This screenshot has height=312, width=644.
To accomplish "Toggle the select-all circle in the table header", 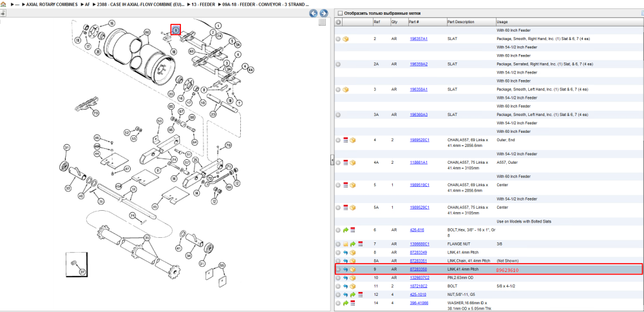I will pos(338,22).
